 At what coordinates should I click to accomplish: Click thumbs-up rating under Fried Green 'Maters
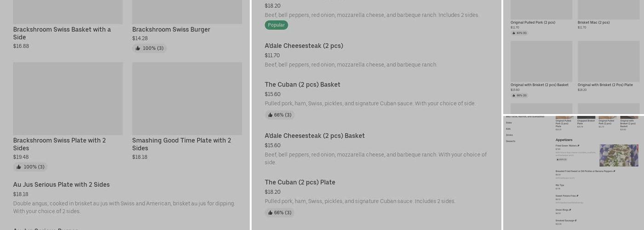561,160
